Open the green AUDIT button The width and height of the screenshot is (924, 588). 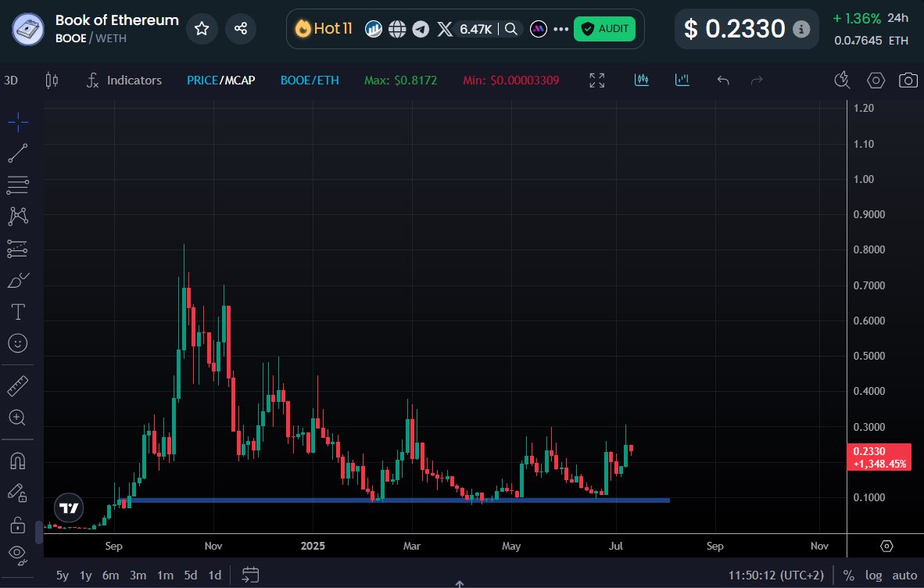[604, 28]
